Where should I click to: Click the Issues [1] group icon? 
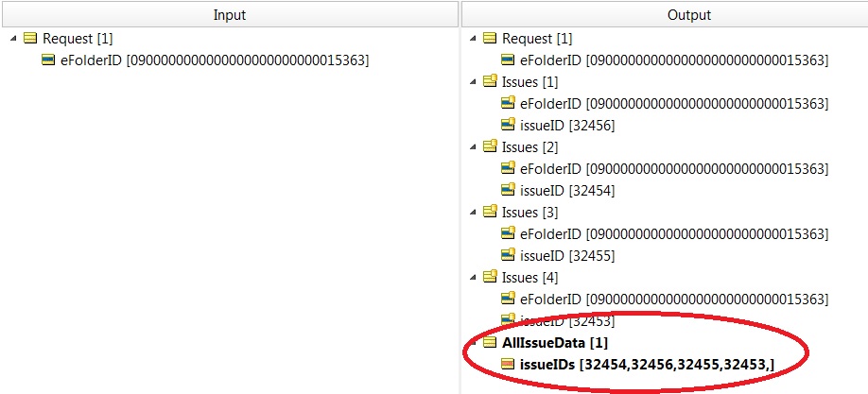tap(490, 81)
